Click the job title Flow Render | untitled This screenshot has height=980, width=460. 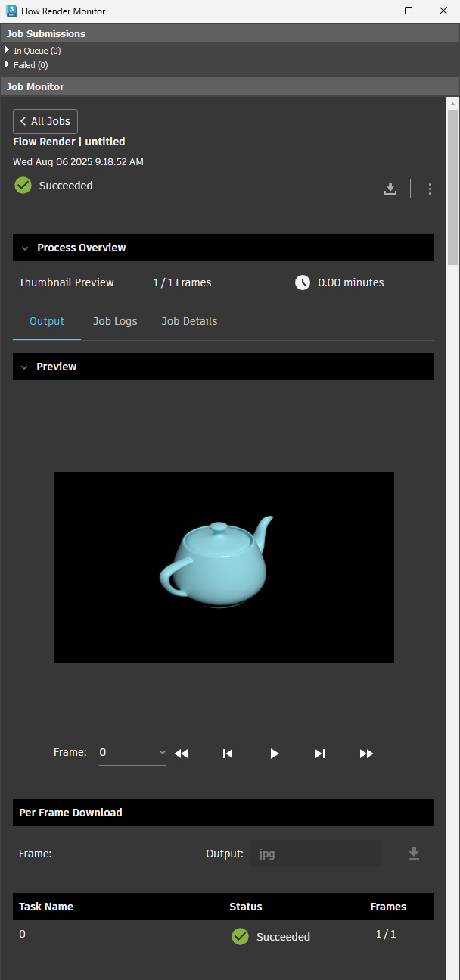point(69,142)
